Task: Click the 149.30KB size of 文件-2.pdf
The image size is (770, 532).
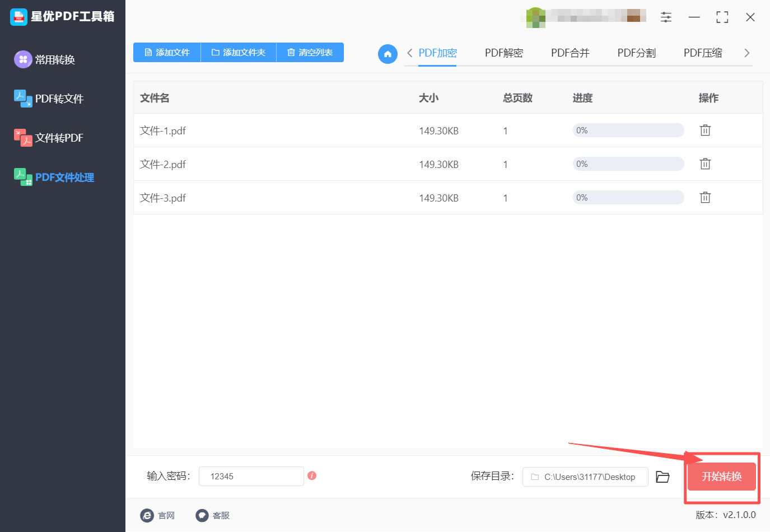Action: point(438,165)
